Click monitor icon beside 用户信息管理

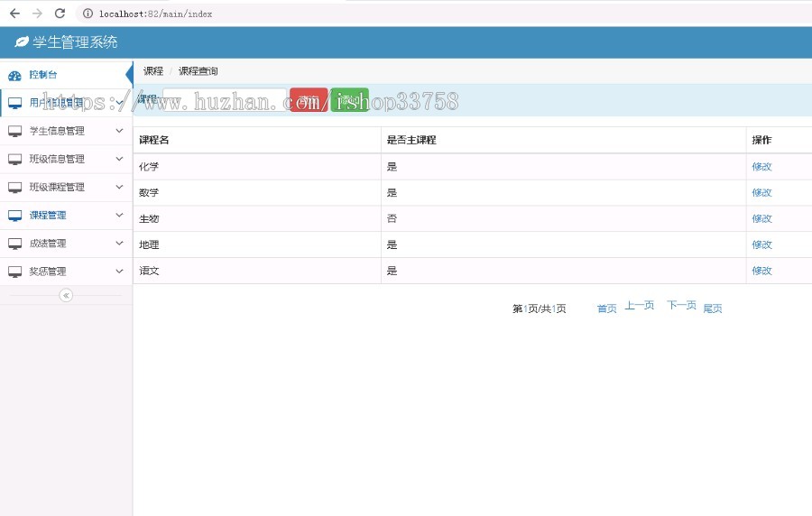(x=15, y=103)
